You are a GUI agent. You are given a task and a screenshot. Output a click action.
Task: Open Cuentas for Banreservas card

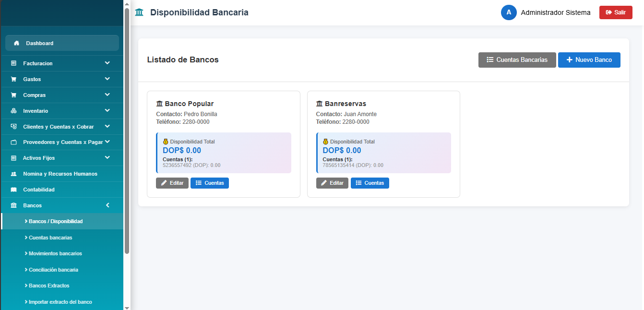pyautogui.click(x=370, y=183)
